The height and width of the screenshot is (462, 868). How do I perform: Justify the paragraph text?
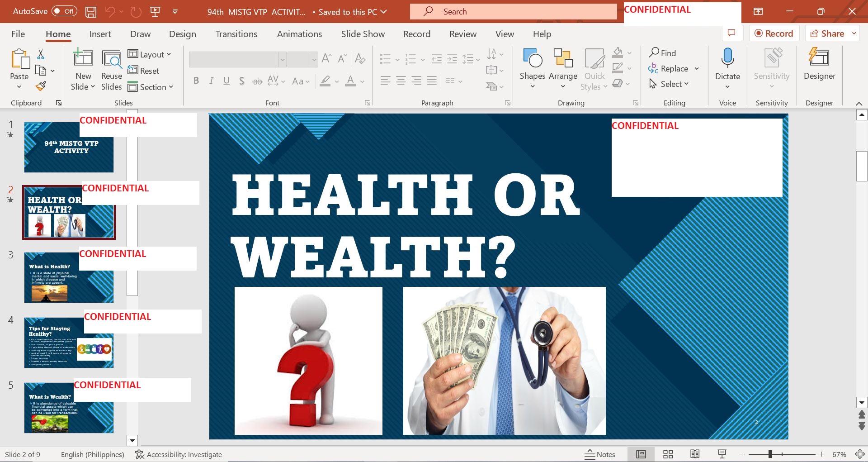(x=432, y=81)
